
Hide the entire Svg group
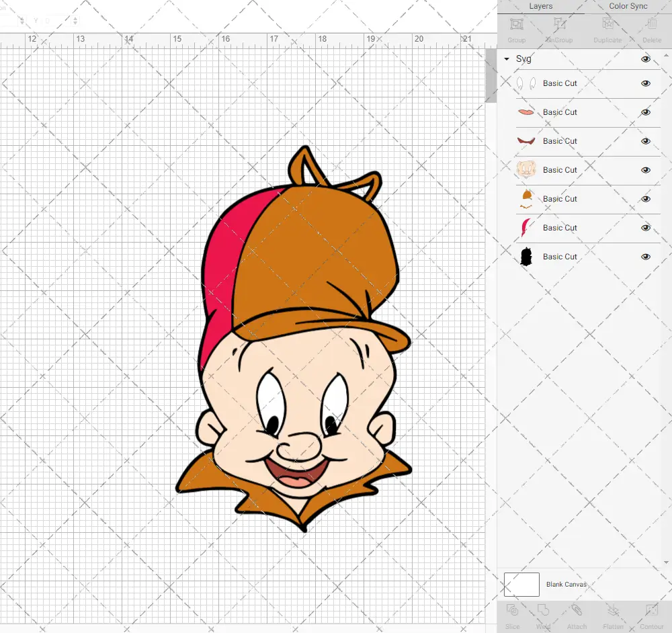[645, 59]
